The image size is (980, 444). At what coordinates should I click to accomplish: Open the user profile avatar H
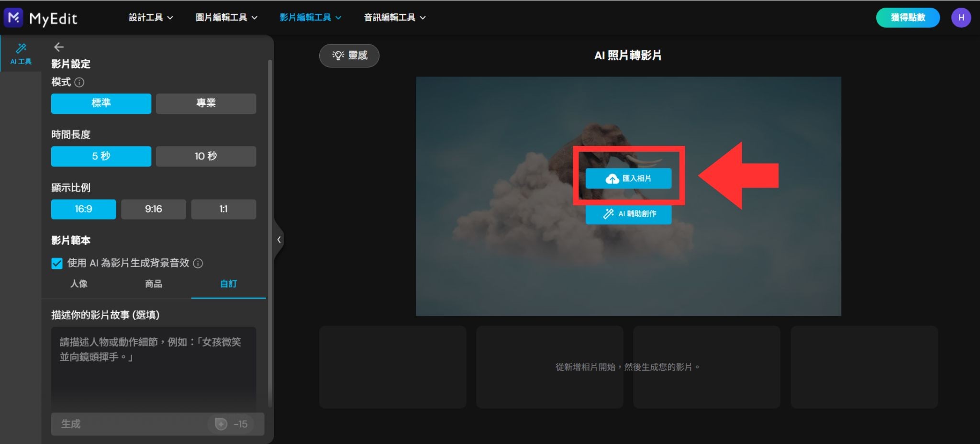coord(961,18)
